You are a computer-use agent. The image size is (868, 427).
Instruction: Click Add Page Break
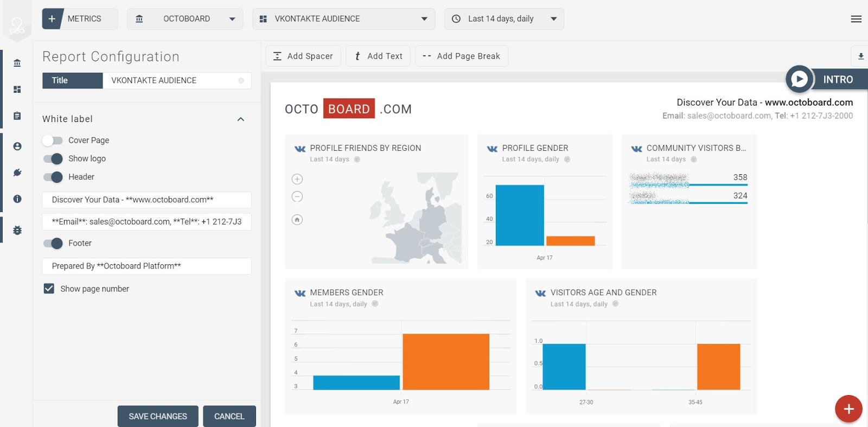click(x=462, y=56)
